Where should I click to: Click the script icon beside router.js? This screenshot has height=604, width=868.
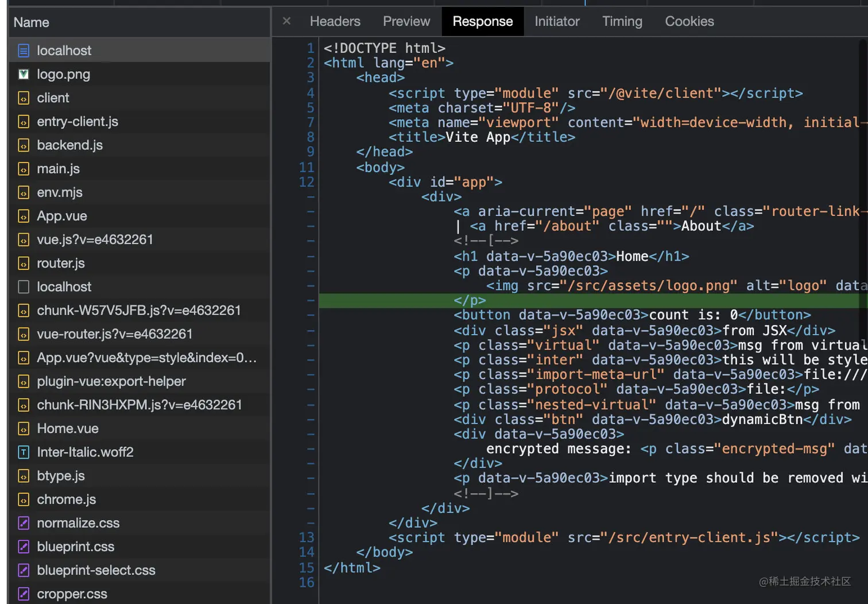click(x=24, y=263)
